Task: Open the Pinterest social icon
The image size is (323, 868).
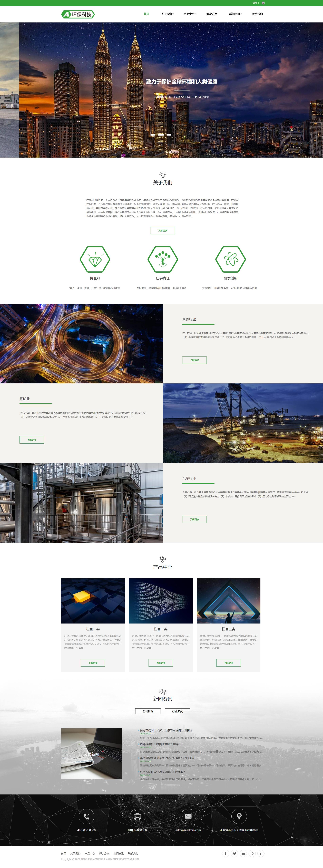Action: (x=261, y=853)
